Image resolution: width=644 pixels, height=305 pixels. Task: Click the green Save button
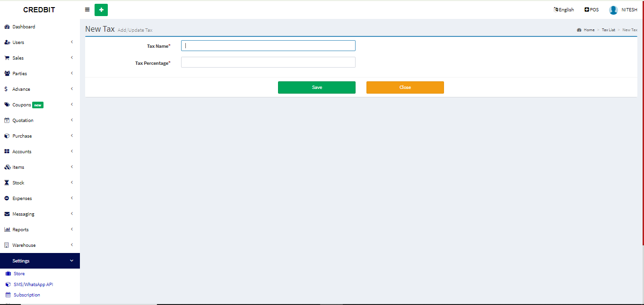[317, 87]
